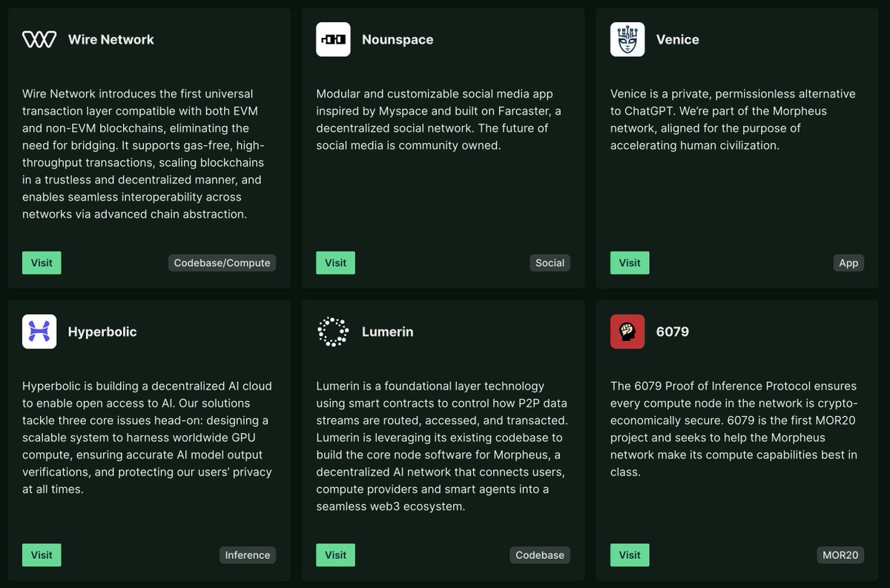Screen dimensions: 890x588
Task: Select the App tag on Venice
Action: 848,262
